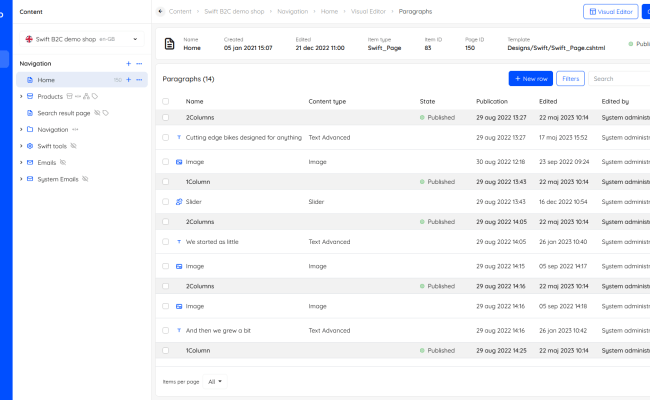Click the tag icon next to Products
The width and height of the screenshot is (650, 400).
coord(95,96)
